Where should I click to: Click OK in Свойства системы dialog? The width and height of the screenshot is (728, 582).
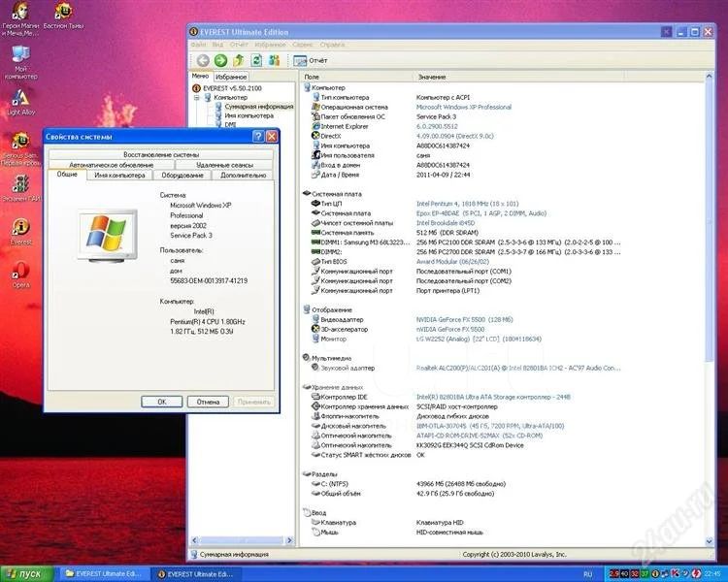[161, 402]
